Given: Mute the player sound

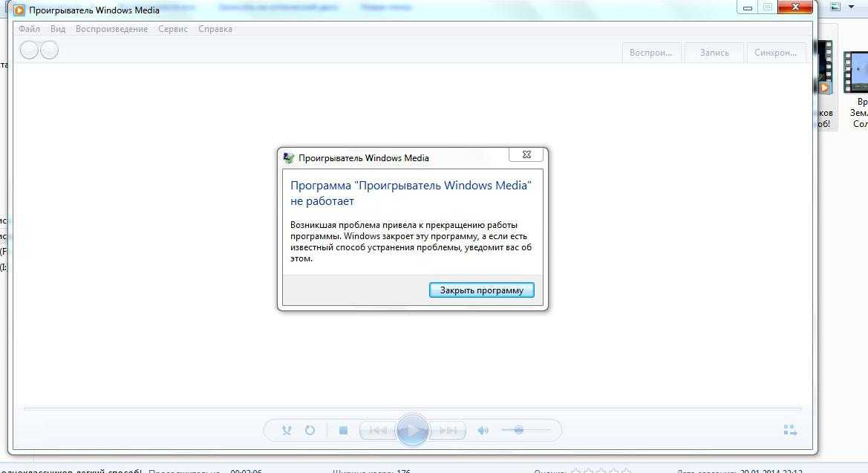Looking at the screenshot, I should click(x=483, y=431).
